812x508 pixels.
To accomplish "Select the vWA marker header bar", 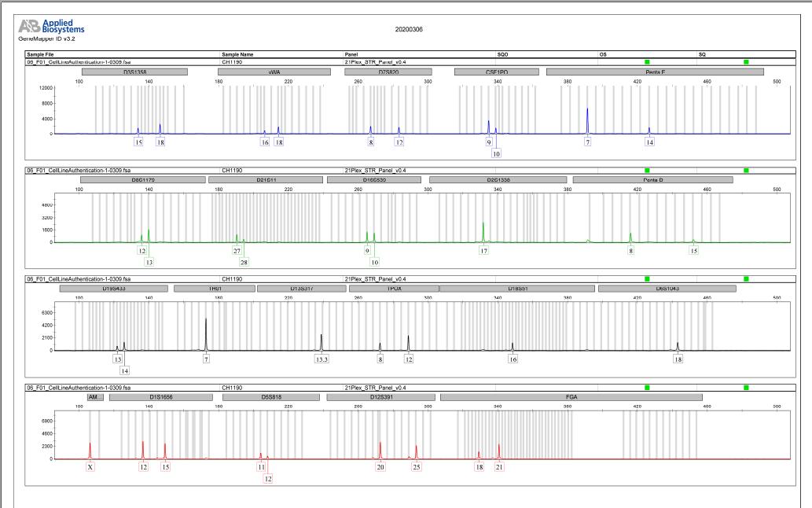I will pyautogui.click(x=274, y=72).
